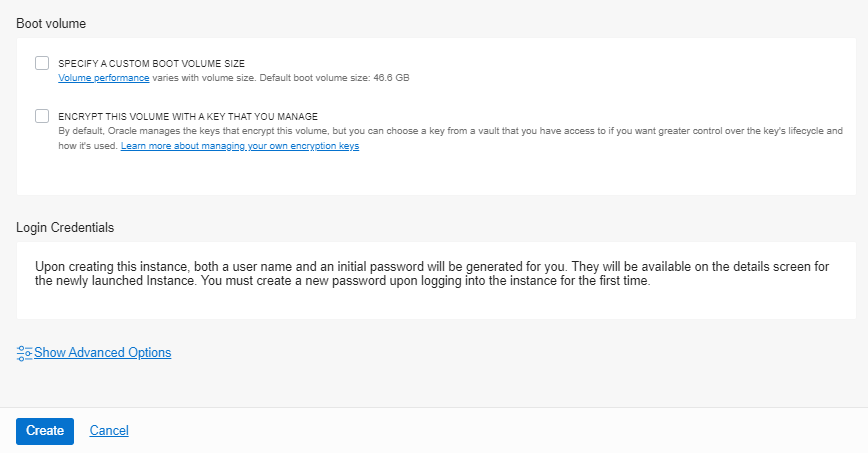Click the 'how it's used.' text before Learn more
This screenshot has width=868, height=453.
[88, 146]
